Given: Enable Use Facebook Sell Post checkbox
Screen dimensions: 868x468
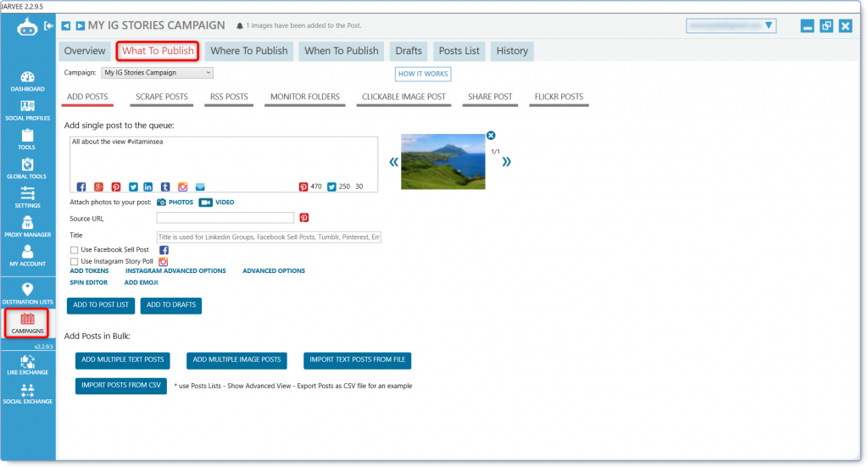Looking at the screenshot, I should (x=75, y=250).
